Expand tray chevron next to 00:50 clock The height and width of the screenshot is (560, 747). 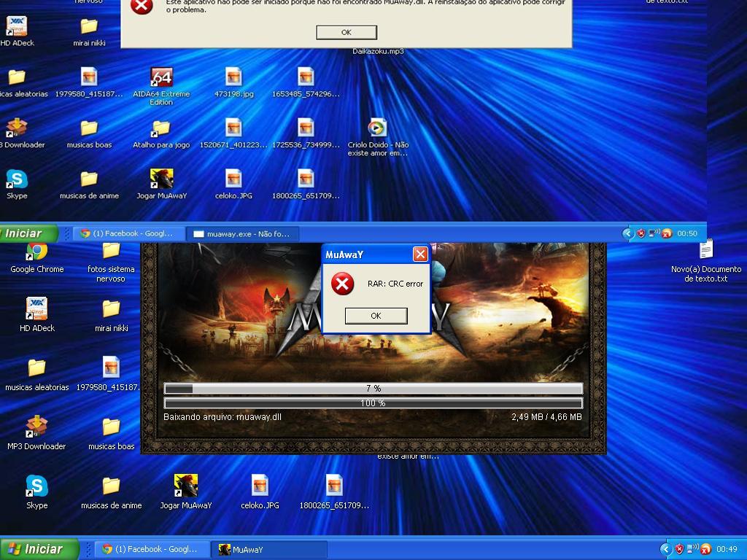tap(628, 233)
